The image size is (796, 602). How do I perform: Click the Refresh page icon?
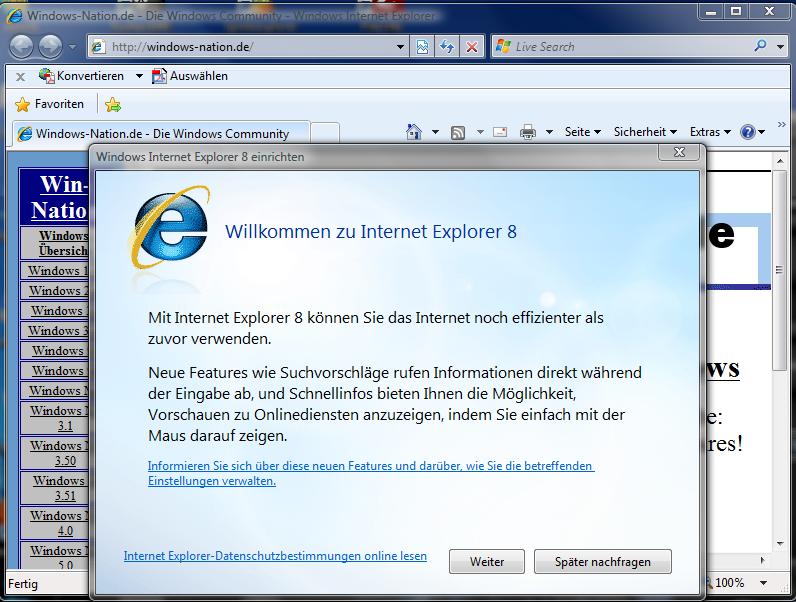click(447, 47)
